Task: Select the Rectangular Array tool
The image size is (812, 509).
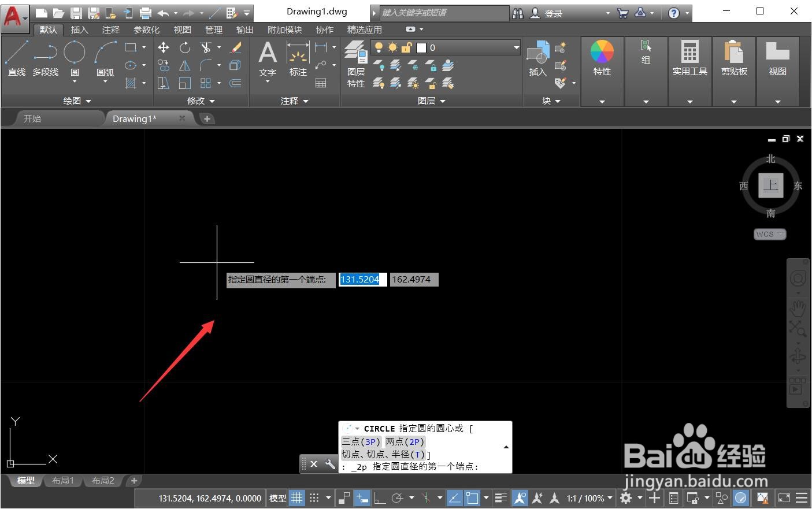Action: pyautogui.click(x=206, y=83)
